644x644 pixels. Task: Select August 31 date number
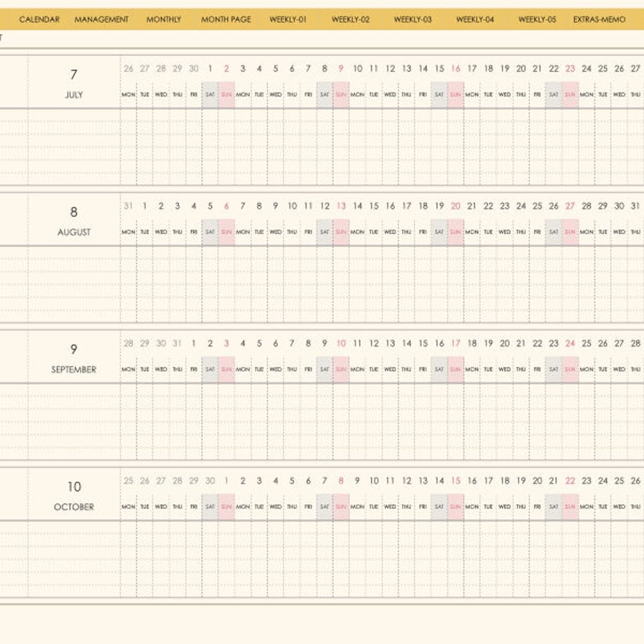pyautogui.click(x=636, y=206)
